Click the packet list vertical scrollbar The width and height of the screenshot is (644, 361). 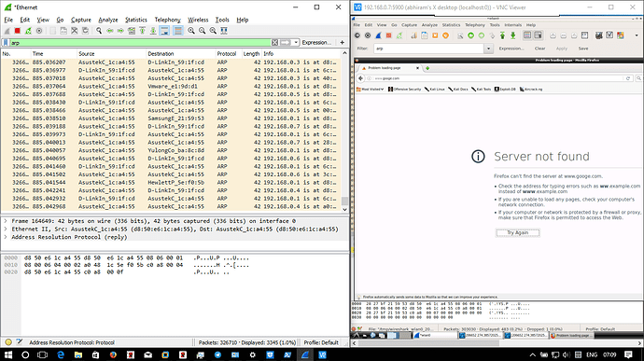344,131
